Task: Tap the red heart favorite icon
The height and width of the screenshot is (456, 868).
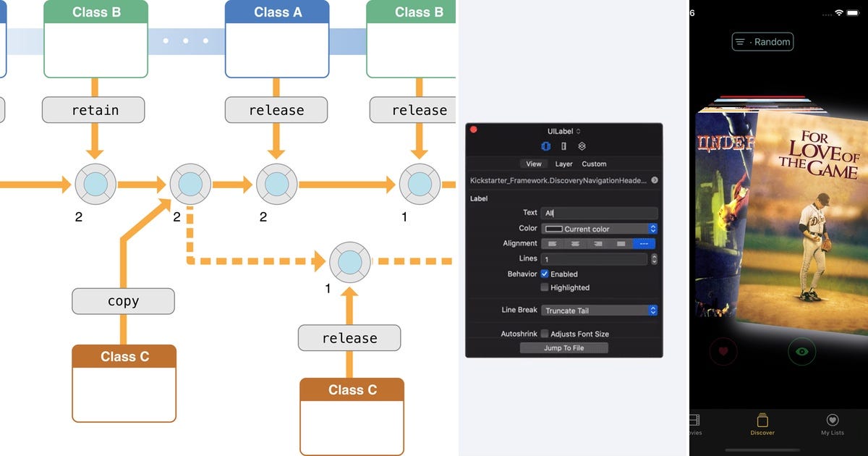Action: 723,352
